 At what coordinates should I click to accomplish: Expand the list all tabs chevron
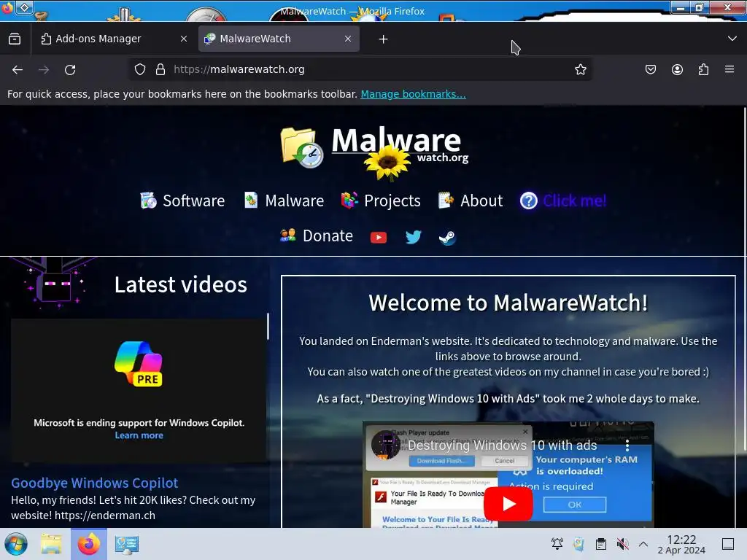pos(732,39)
